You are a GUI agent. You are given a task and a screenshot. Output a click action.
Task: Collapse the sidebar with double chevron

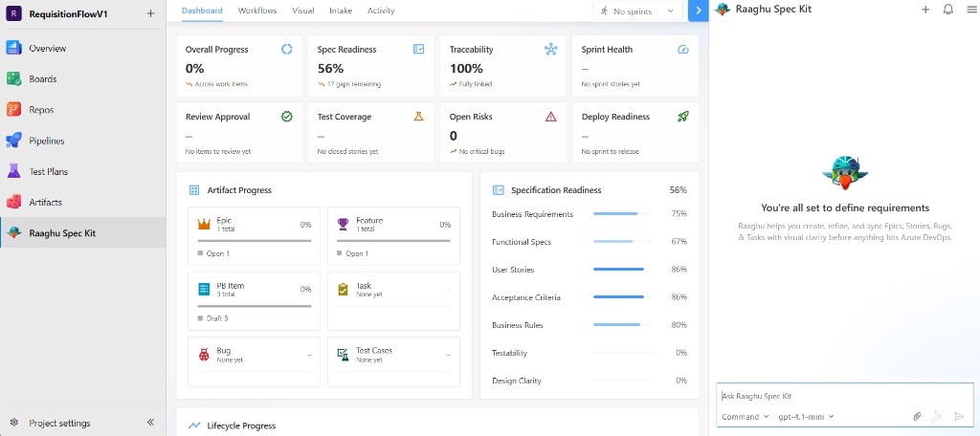150,423
